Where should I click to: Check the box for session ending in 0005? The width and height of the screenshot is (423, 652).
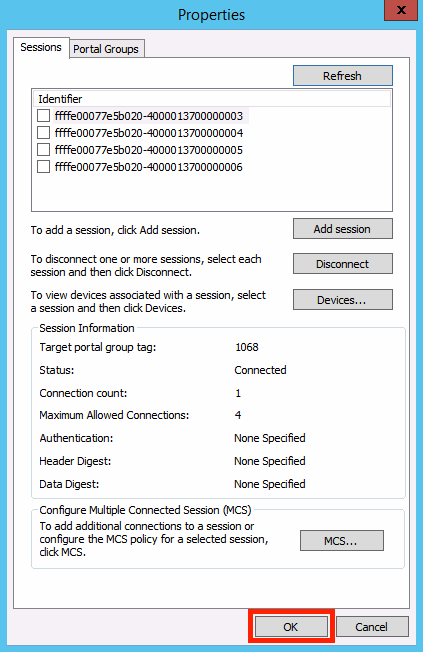pos(44,150)
